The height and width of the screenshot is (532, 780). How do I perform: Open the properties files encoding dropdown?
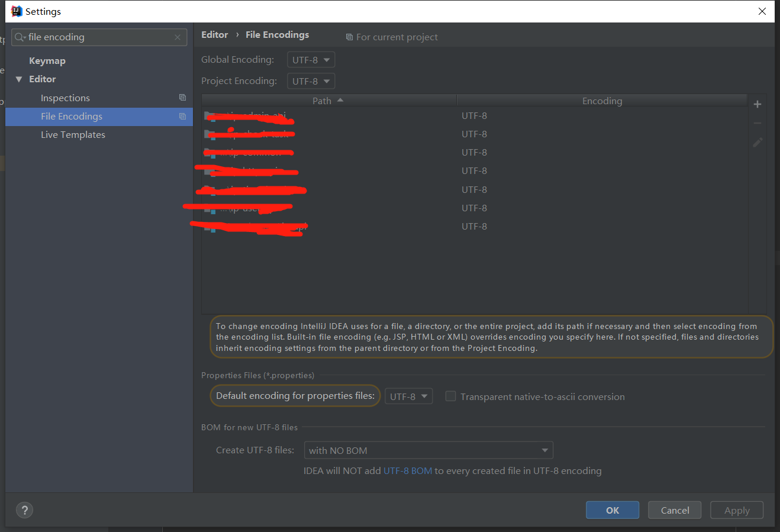tap(408, 396)
